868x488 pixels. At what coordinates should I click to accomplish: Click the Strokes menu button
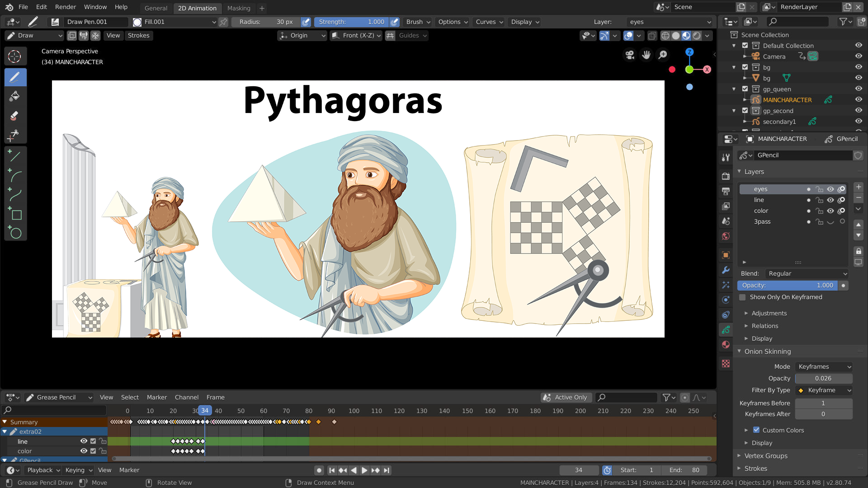click(138, 36)
